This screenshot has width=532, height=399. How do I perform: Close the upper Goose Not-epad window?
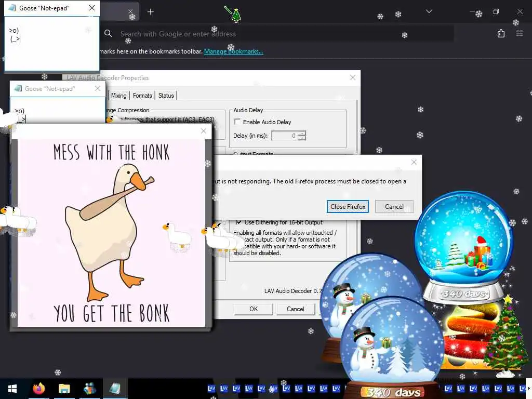pyautogui.click(x=91, y=8)
